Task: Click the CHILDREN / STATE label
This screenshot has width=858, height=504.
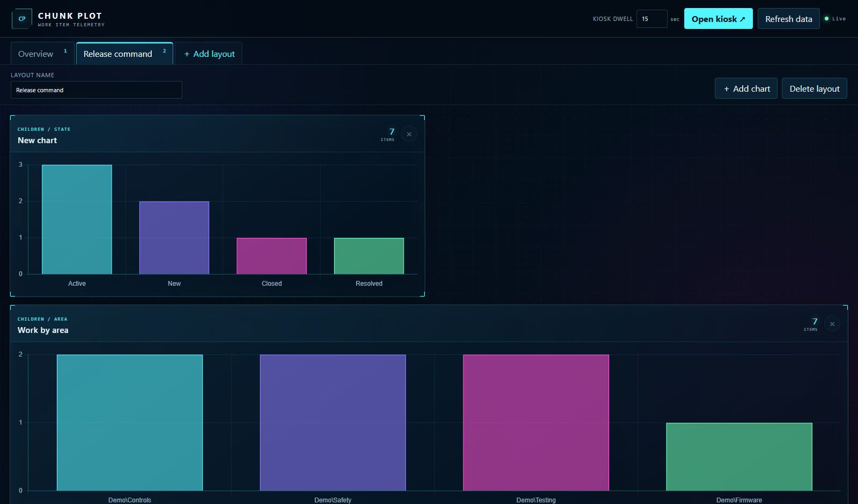Action: (44, 129)
